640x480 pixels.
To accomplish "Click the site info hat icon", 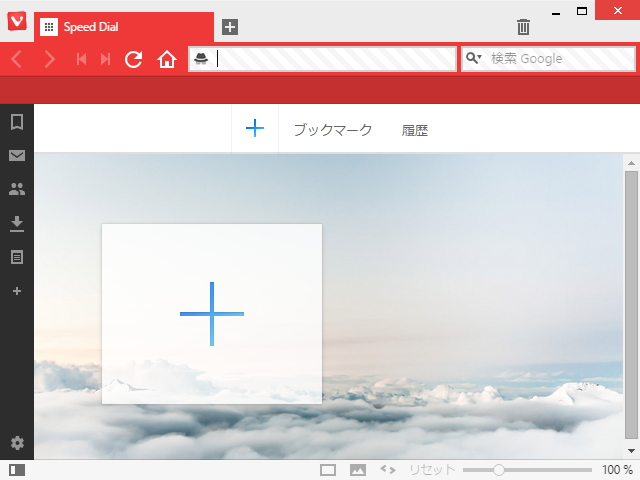I will click(x=201, y=59).
